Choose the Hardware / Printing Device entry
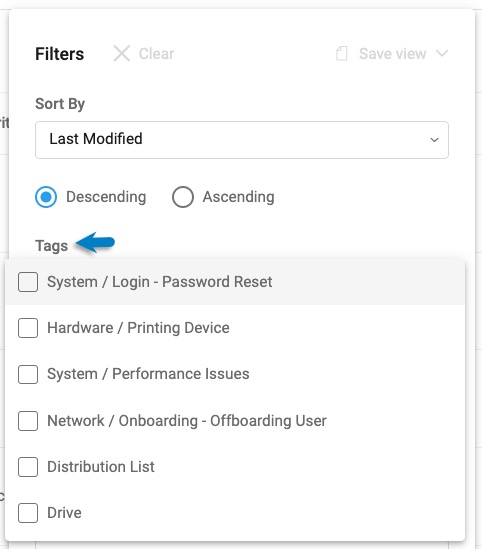The width and height of the screenshot is (482, 549). (235, 328)
